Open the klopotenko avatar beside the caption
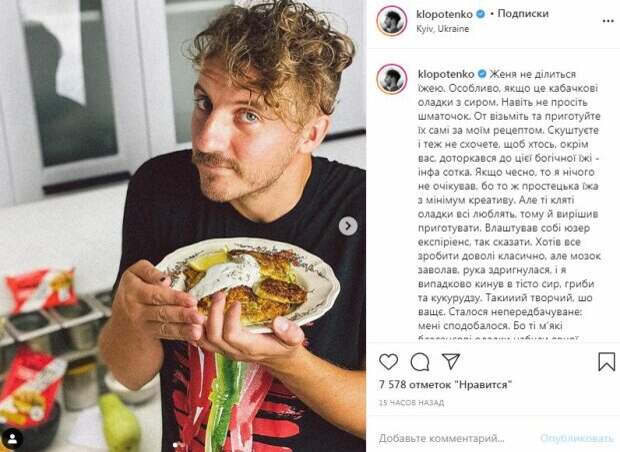The image size is (620, 452). pyautogui.click(x=391, y=79)
